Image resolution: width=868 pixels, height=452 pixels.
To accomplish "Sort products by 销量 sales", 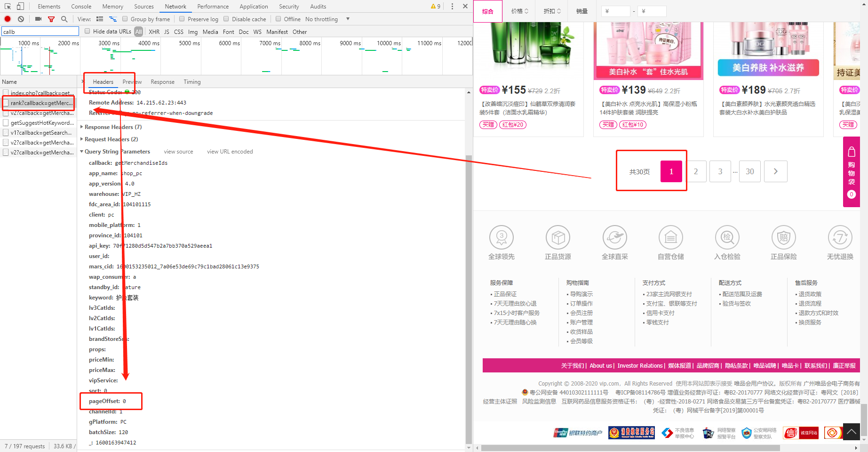I will click(582, 11).
